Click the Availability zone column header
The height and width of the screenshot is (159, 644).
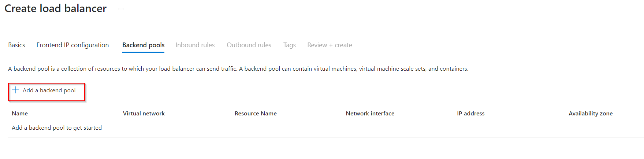591,114
